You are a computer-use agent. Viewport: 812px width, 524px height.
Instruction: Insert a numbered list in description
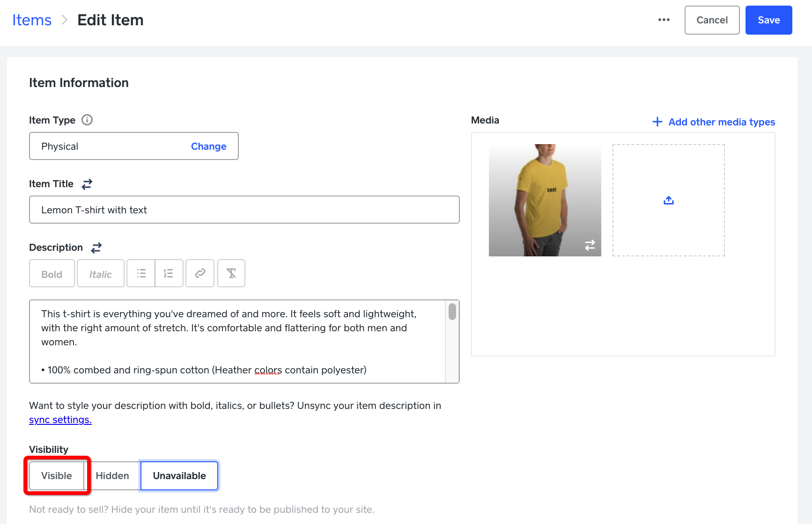(169, 274)
